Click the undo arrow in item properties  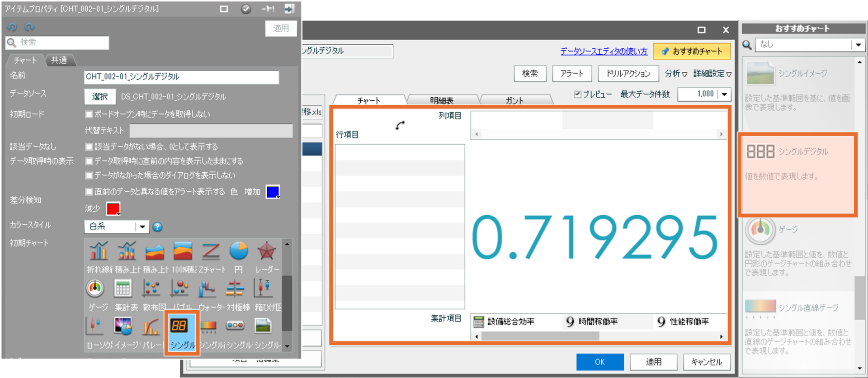(12, 27)
